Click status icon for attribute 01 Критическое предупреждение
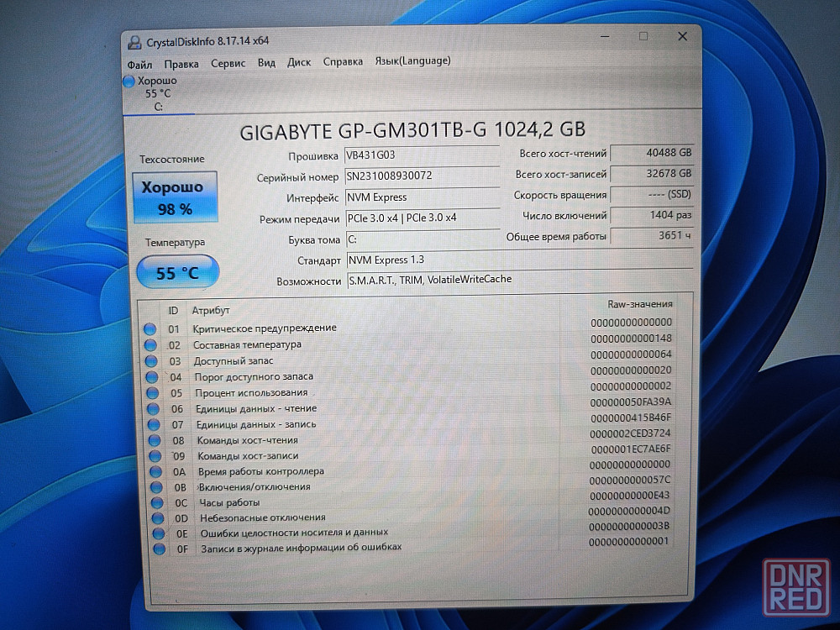Screen dimensions: 840x630 pyautogui.click(x=150, y=328)
